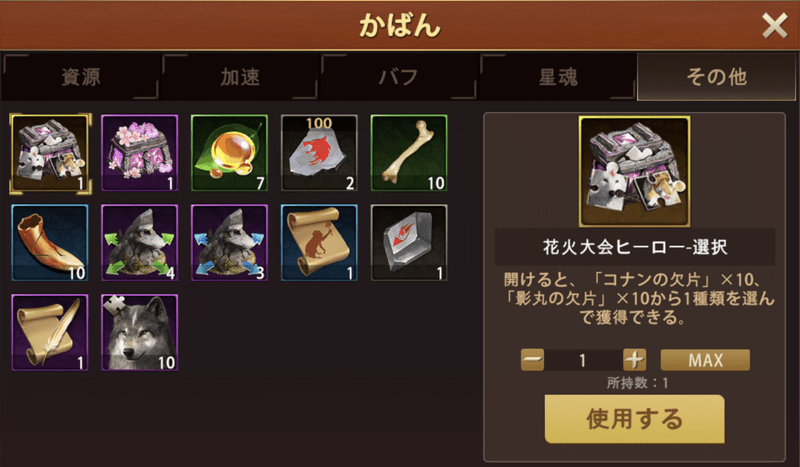This screenshot has width=800, height=467.
Task: Pick the red wolf stone with 100
Action: tap(319, 153)
